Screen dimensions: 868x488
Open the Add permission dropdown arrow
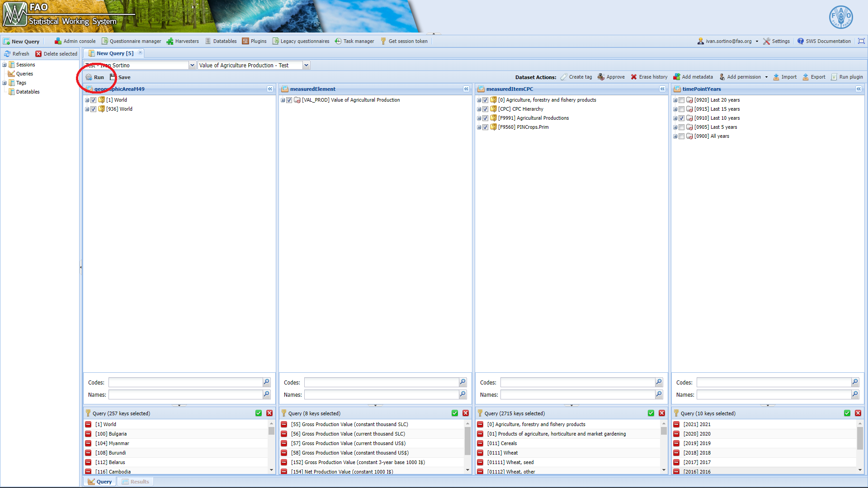coord(766,77)
